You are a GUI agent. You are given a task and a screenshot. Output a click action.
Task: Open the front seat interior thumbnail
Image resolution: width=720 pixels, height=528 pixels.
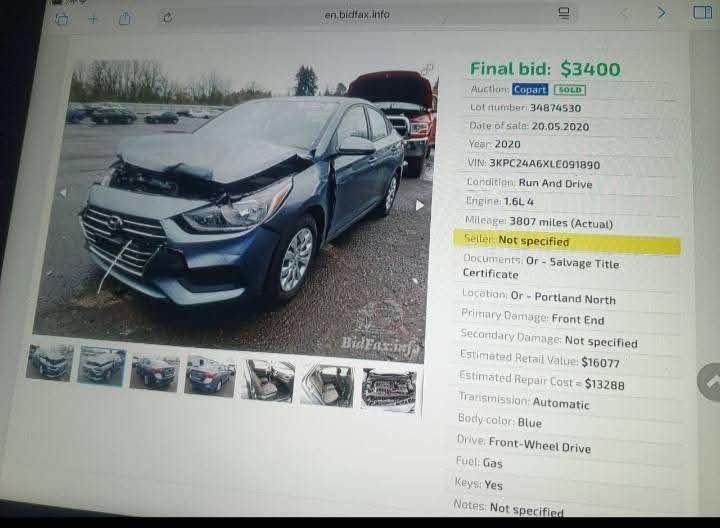268,381
